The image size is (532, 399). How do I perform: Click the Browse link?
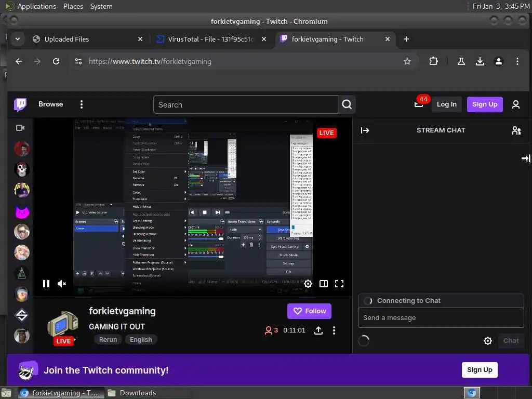(50, 104)
